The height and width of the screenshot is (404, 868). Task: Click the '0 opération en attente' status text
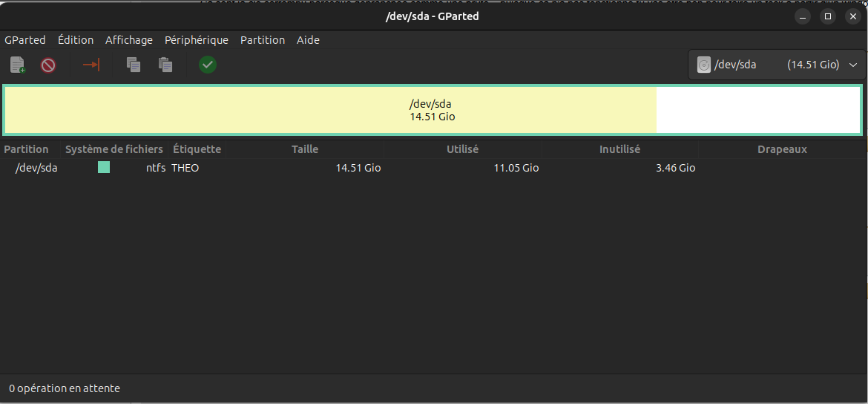(65, 388)
